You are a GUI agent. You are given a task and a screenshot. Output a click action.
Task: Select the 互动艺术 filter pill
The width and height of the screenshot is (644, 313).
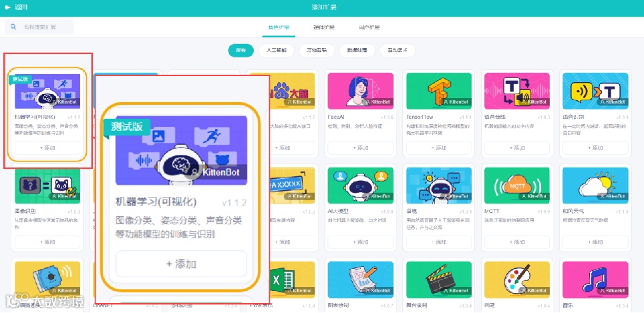click(397, 51)
